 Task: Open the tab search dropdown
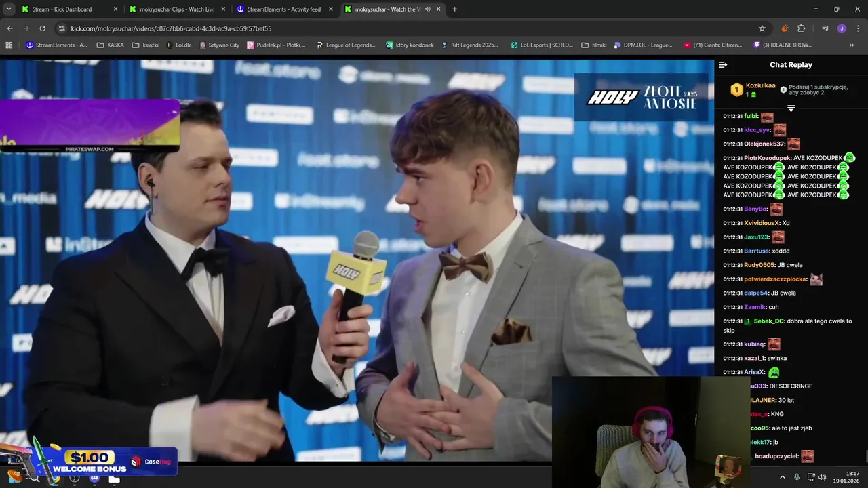[x=9, y=9]
